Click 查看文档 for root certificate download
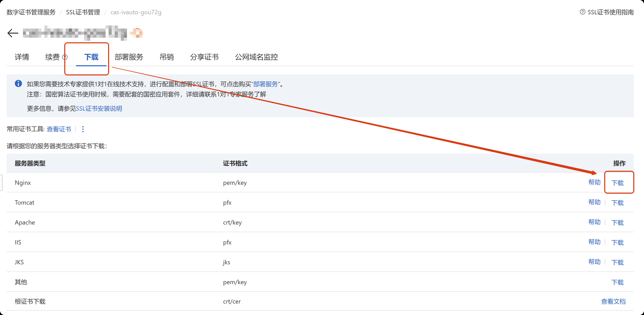The image size is (644, 315). click(613, 301)
